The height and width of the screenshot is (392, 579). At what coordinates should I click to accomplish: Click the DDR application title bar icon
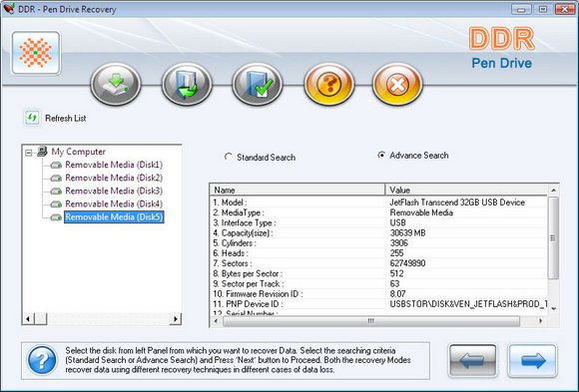(9, 8)
